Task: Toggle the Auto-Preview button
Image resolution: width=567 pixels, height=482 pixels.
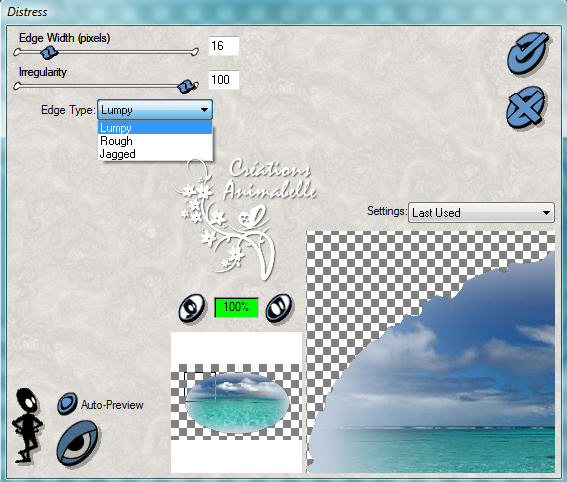Action: (x=67, y=404)
